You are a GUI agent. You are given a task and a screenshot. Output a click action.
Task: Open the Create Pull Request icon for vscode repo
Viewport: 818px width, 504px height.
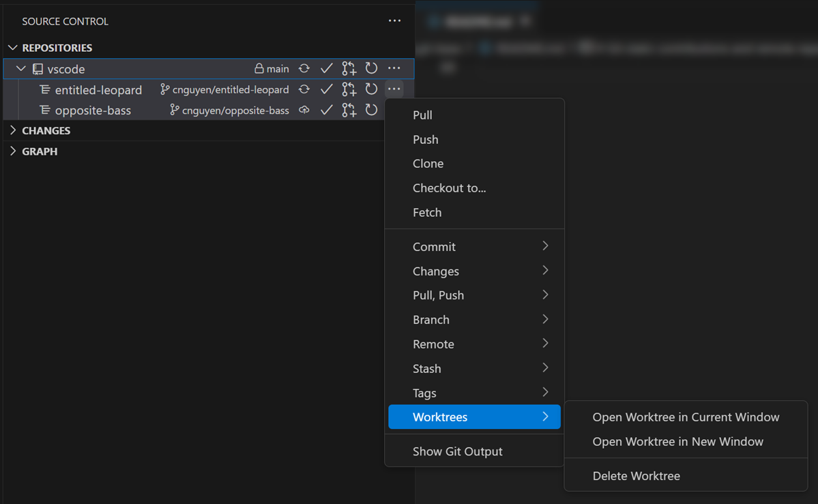349,68
